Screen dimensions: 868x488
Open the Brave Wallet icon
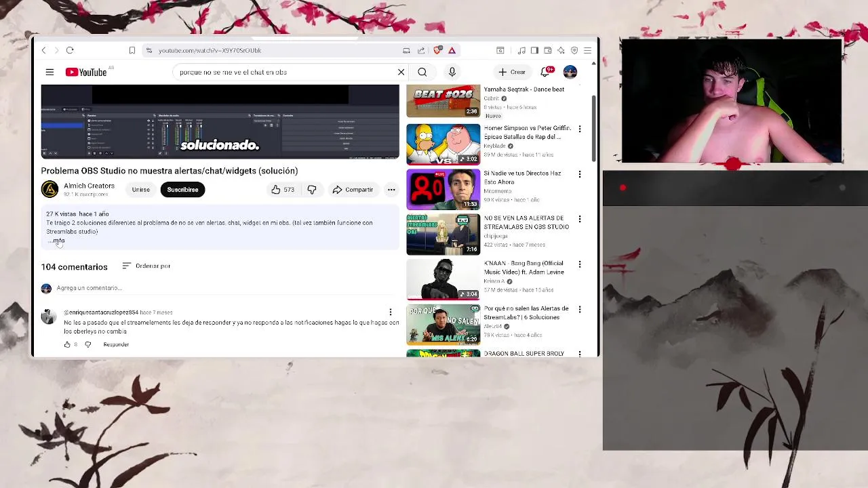(548, 50)
